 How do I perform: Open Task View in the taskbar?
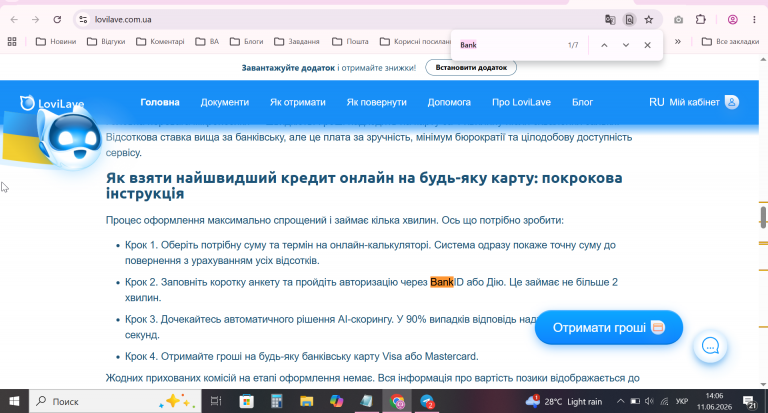click(216, 401)
